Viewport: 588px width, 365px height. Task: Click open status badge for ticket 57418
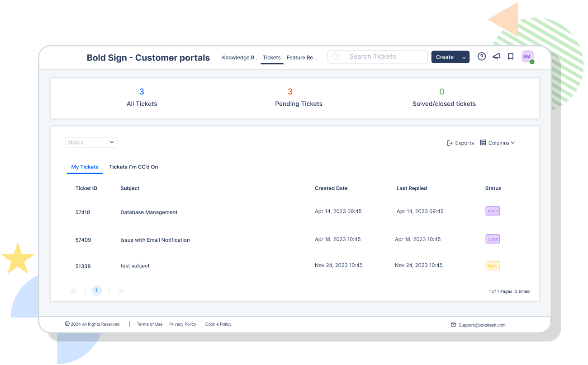tap(493, 211)
